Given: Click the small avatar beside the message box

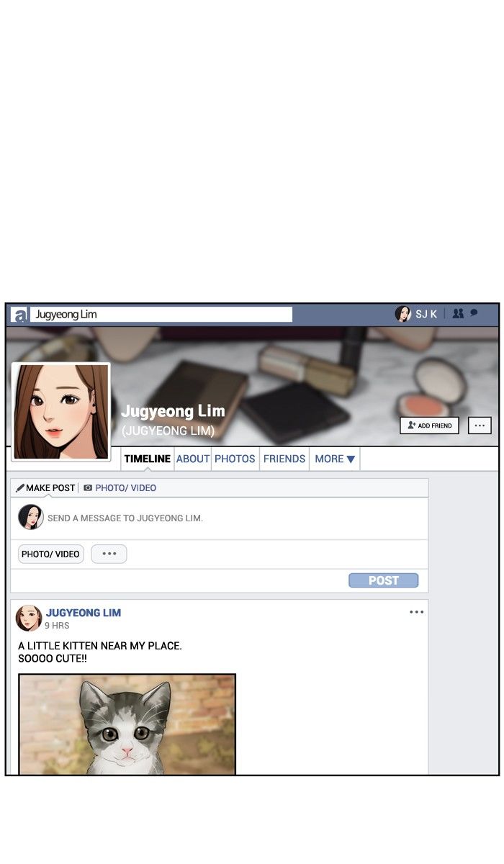Looking at the screenshot, I should click(30, 517).
